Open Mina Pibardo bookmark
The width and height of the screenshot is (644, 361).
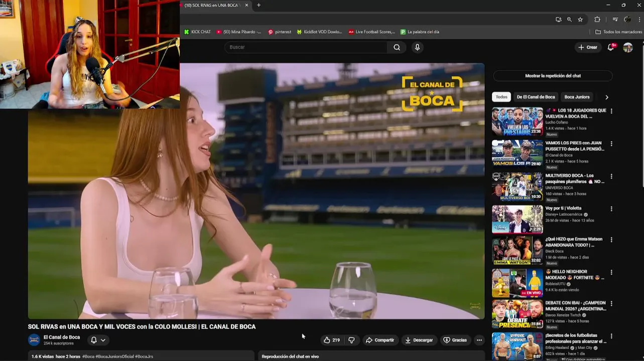coord(239,32)
